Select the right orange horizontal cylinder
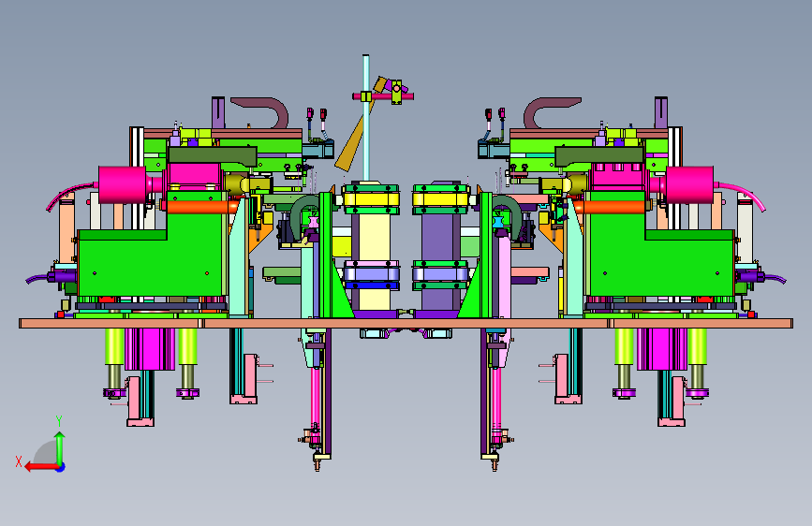The height and width of the screenshot is (526, 812). point(610,207)
